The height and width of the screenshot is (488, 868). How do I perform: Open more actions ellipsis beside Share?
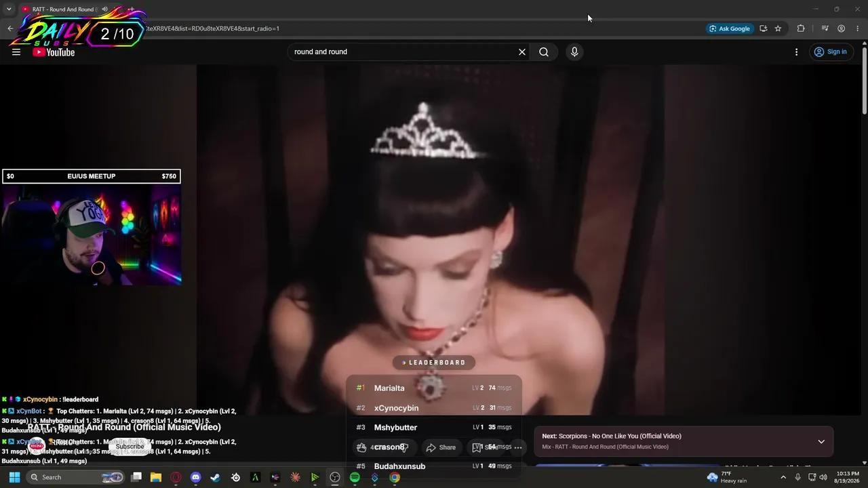tap(518, 447)
